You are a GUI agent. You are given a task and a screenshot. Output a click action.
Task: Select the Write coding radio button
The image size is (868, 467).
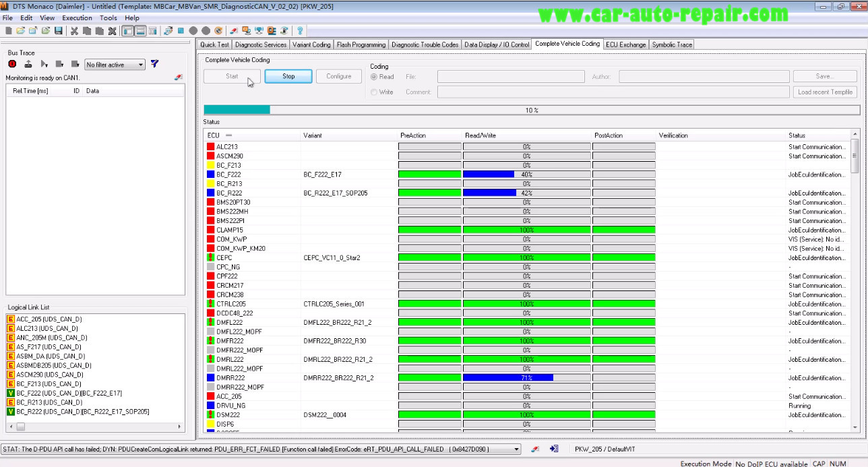[374, 92]
